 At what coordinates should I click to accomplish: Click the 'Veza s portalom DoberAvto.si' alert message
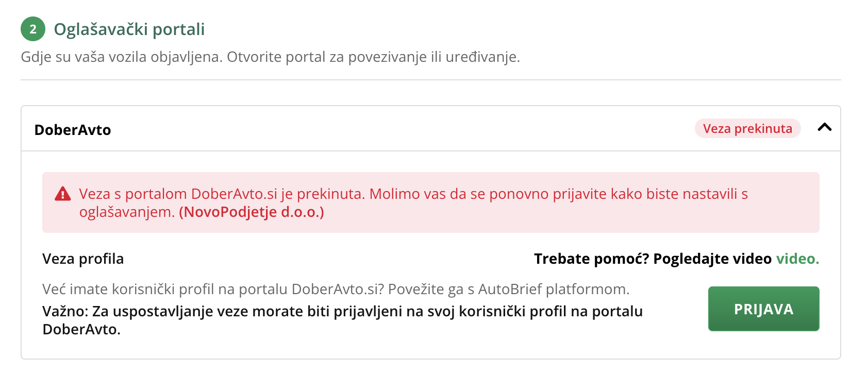tap(413, 202)
